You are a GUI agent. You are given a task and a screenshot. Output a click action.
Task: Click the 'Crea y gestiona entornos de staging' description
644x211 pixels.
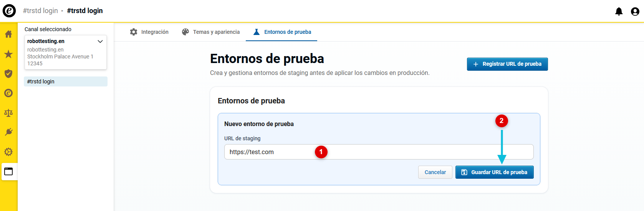320,73
